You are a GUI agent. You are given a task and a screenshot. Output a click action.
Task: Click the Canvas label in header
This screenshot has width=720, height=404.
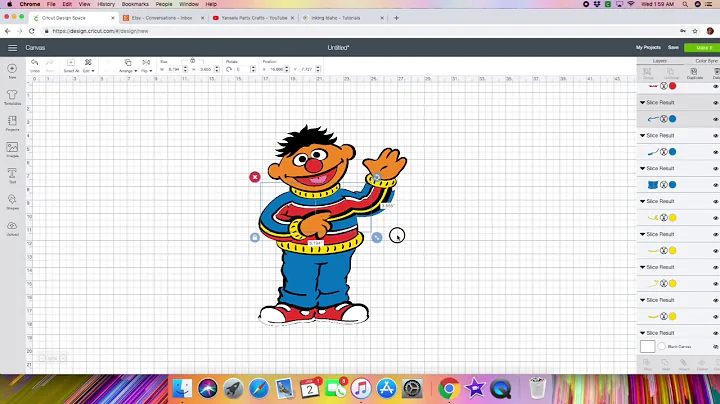(35, 48)
